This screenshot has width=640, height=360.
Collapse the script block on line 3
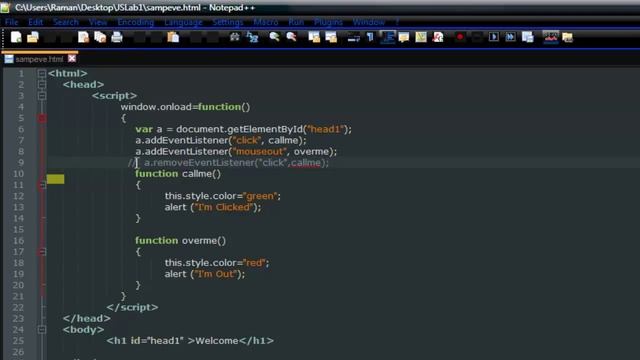pyautogui.click(x=42, y=96)
